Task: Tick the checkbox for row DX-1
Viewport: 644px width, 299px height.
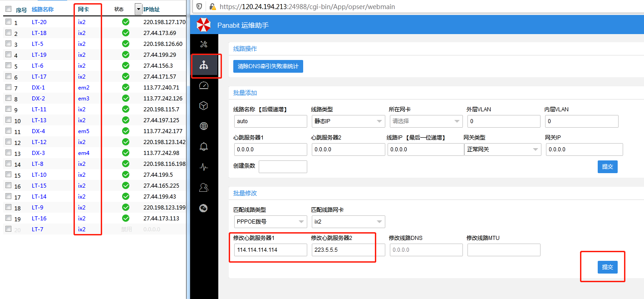Action: 8,87
